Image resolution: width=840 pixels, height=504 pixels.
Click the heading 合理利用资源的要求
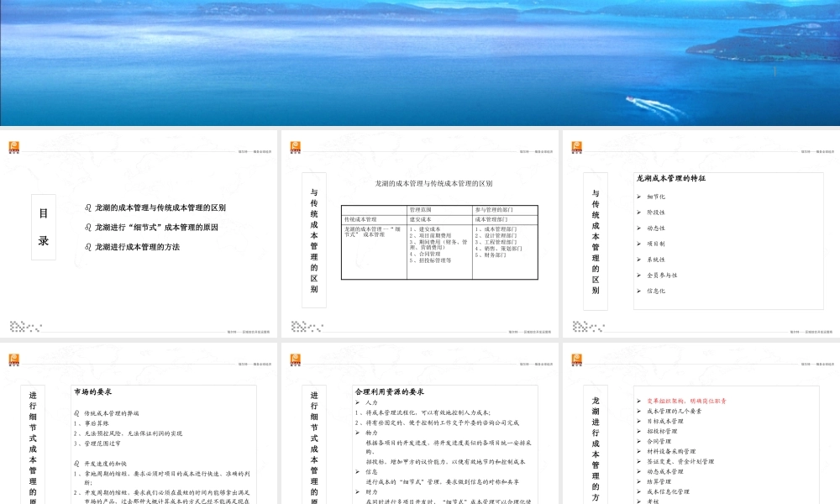pyautogui.click(x=390, y=392)
